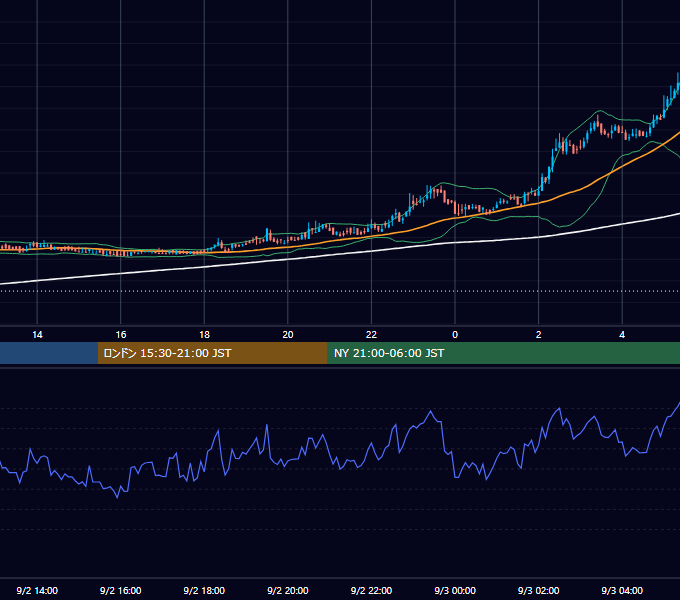This screenshot has width=680, height=600.
Task: Click the 16 hour axis label
Action: click(x=121, y=335)
